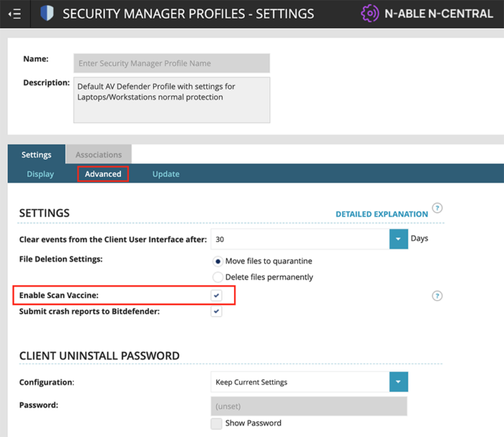
Task: Click the N-able N-central logo icon
Action: [x=369, y=14]
